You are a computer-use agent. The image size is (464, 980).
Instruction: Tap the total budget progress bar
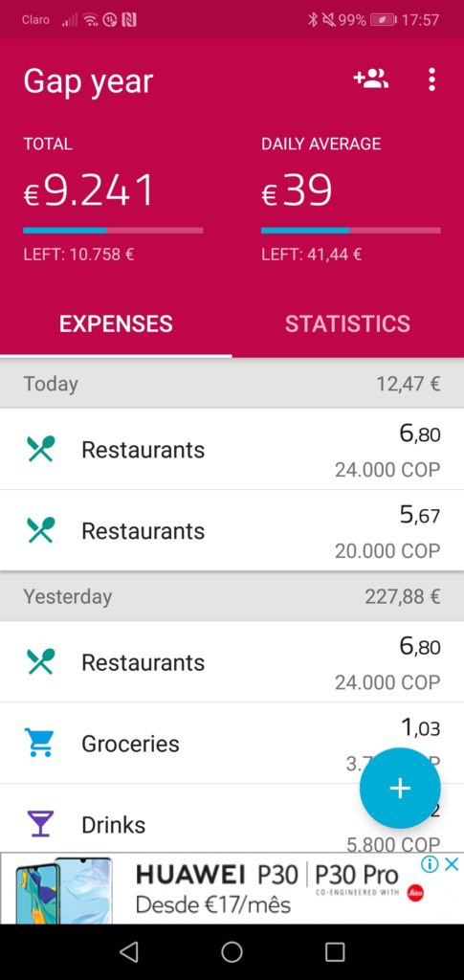click(113, 231)
